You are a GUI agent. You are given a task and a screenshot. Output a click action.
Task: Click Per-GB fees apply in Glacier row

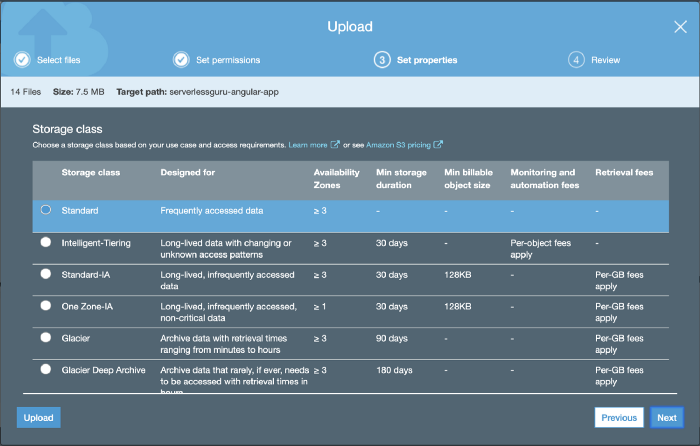coord(619,344)
